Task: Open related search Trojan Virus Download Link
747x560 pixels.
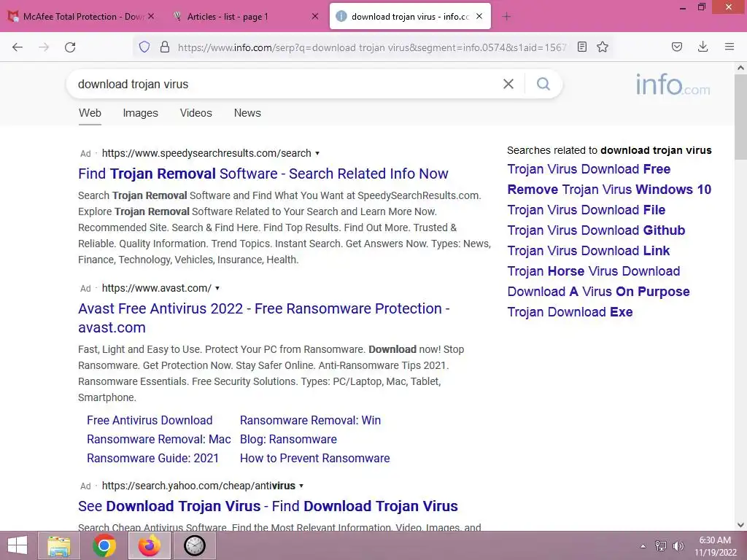Action: [589, 251]
